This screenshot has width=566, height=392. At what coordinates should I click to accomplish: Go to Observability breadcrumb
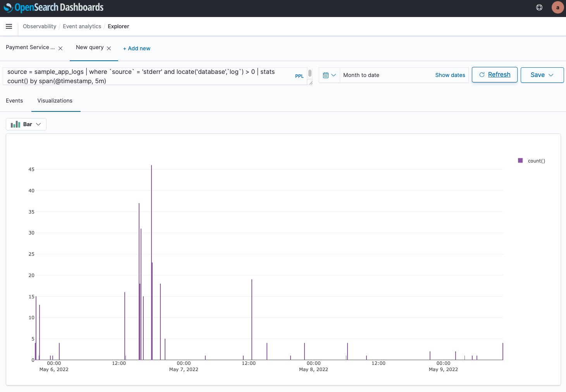40,26
